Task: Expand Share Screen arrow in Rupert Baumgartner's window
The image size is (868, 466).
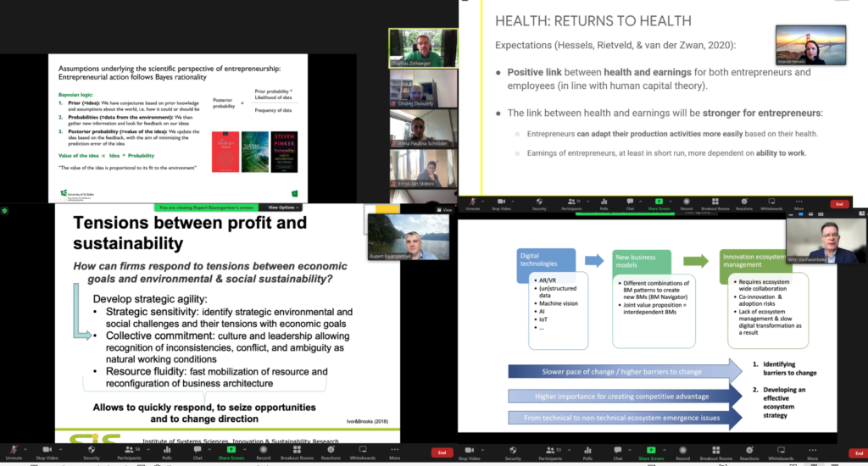Action: pos(245,449)
